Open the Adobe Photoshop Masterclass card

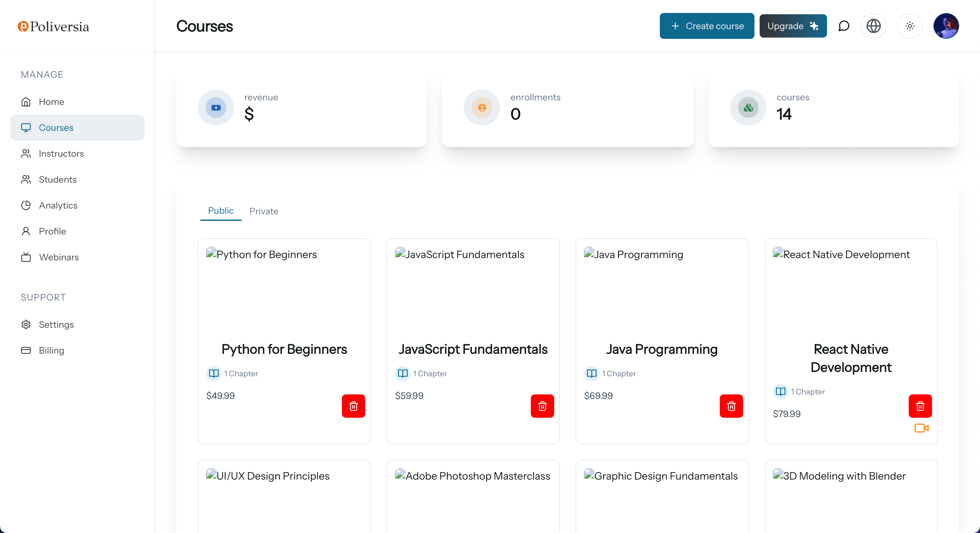[473, 496]
